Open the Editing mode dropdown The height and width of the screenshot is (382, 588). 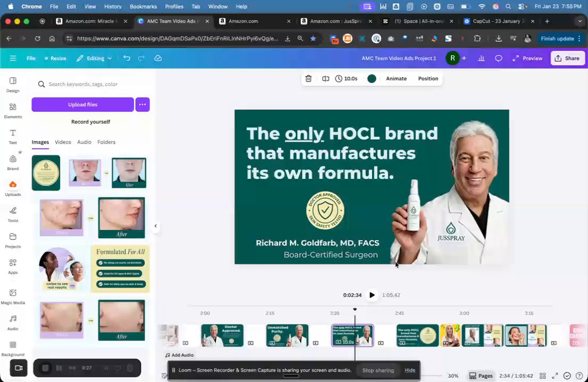[95, 58]
